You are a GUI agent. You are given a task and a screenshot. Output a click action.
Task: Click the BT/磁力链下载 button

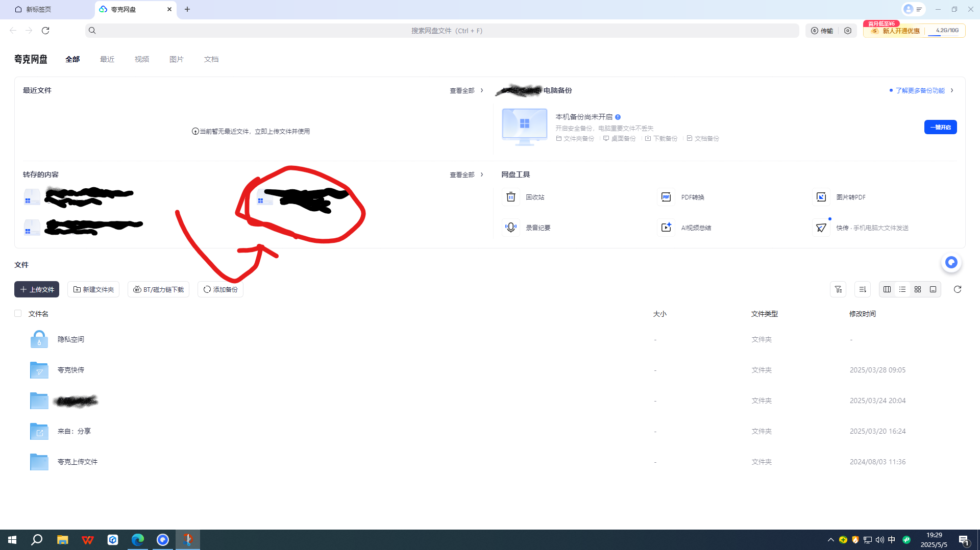click(158, 289)
